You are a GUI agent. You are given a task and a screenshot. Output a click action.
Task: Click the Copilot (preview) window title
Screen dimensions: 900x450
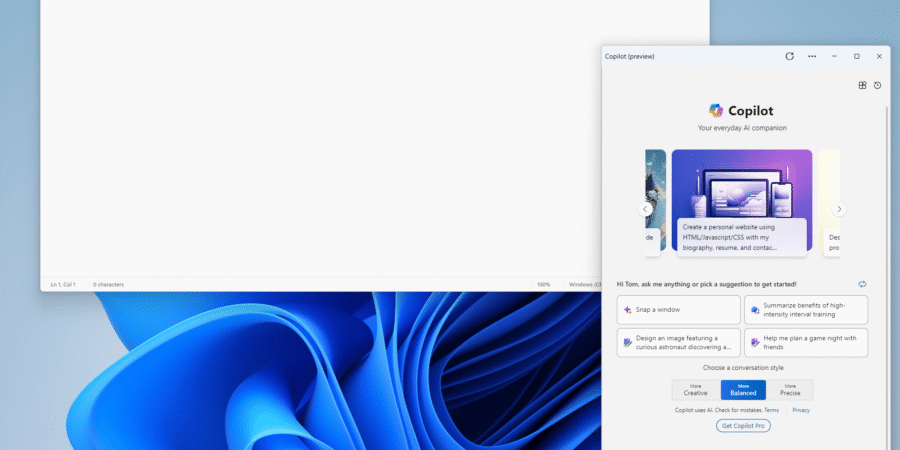point(629,56)
